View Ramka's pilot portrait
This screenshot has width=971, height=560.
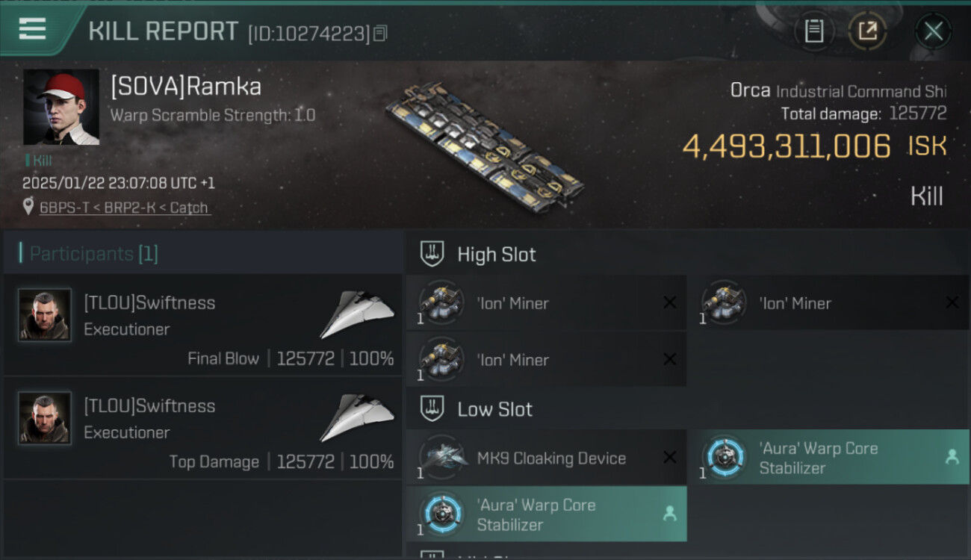point(61,107)
